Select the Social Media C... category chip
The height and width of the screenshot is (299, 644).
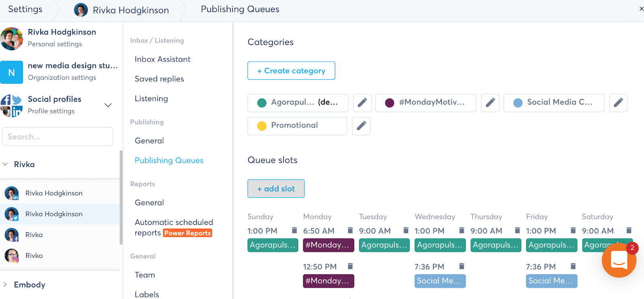pyautogui.click(x=554, y=103)
